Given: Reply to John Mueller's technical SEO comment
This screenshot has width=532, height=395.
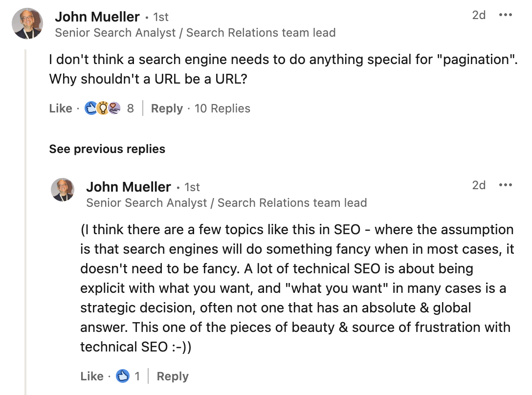Looking at the screenshot, I should tap(172, 376).
